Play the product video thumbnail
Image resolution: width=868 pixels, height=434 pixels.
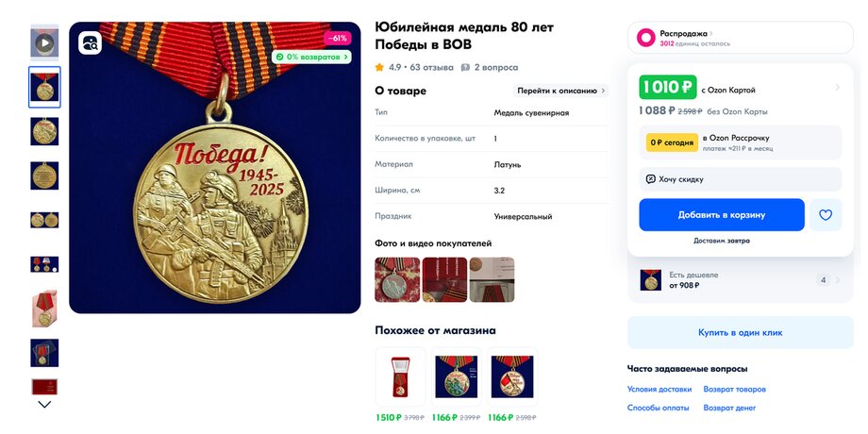(44, 42)
